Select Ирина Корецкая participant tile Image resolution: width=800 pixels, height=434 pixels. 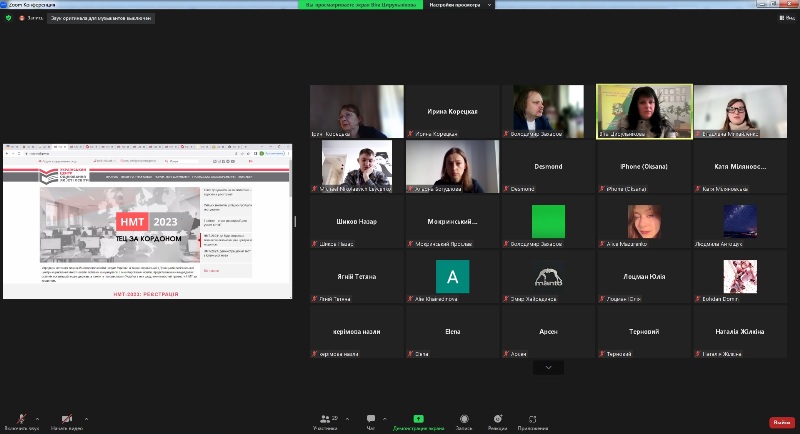pos(453,112)
